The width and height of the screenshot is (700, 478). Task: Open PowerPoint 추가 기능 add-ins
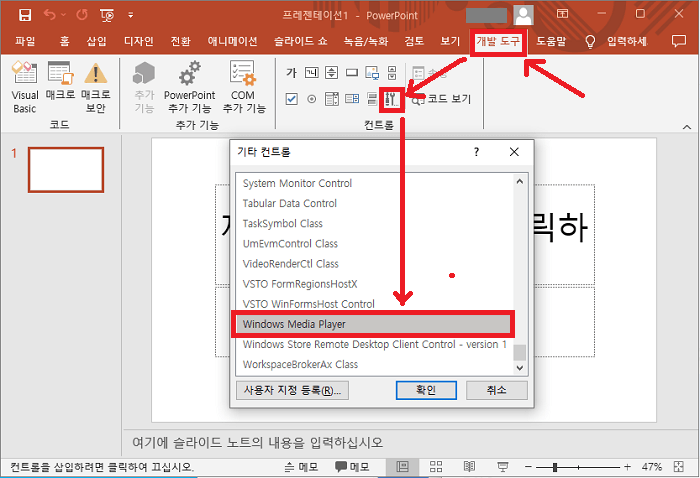(x=189, y=87)
